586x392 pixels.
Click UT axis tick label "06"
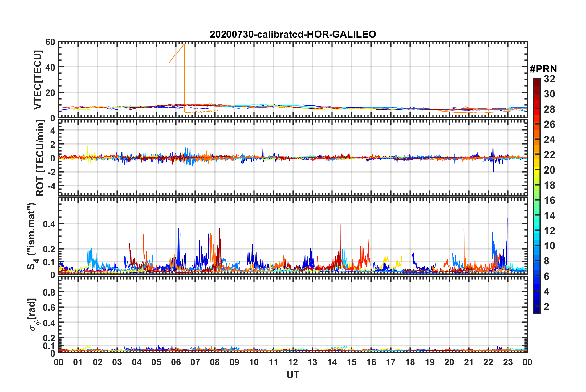[176, 362]
